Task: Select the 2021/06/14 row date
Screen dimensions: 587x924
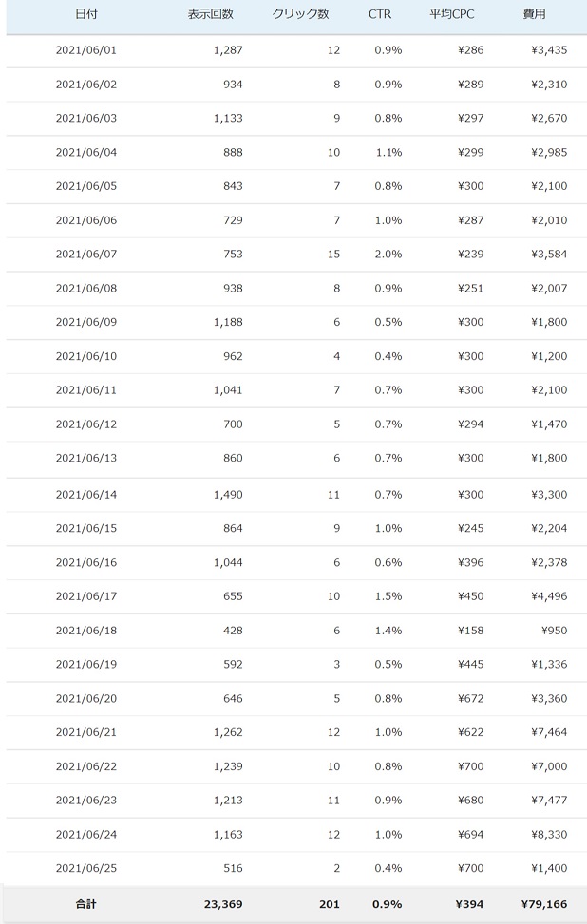Action: pyautogui.click(x=86, y=494)
